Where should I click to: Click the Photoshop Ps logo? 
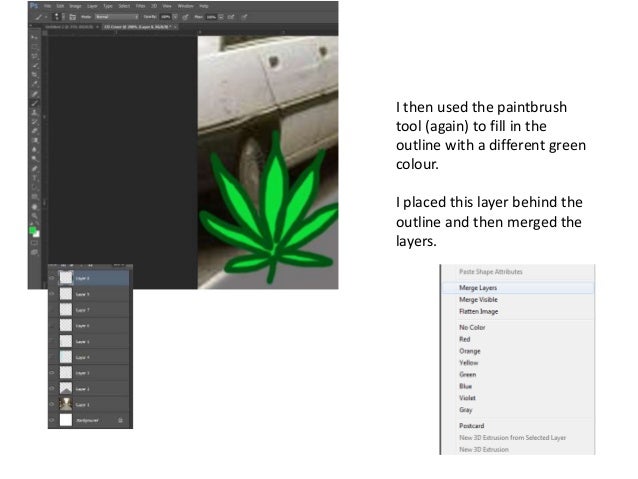pos(34,6)
